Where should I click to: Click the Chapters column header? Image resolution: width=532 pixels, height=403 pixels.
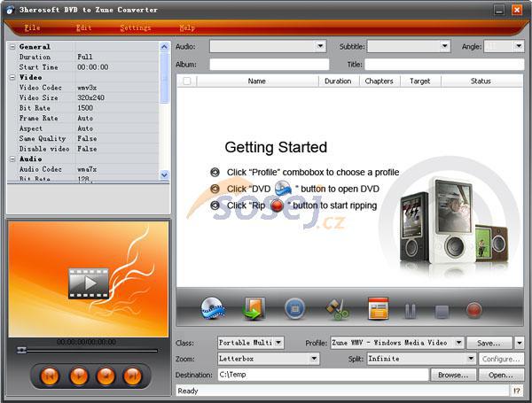(379, 81)
